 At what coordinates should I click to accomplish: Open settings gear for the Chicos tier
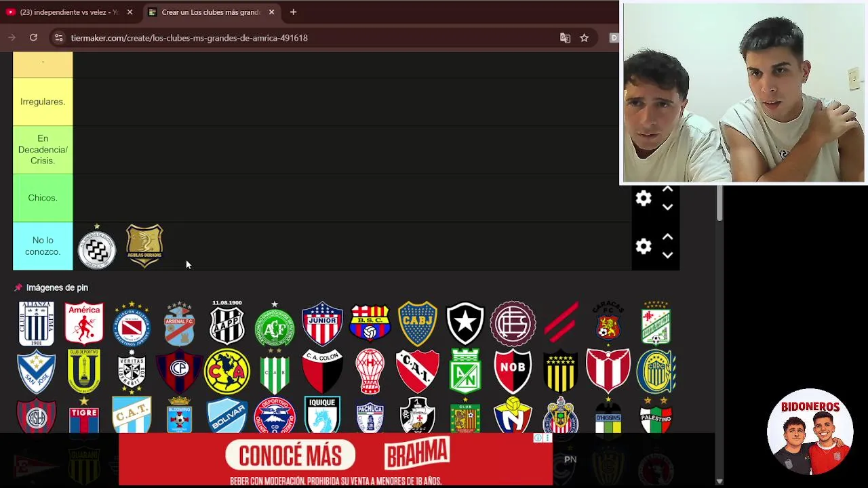point(644,198)
